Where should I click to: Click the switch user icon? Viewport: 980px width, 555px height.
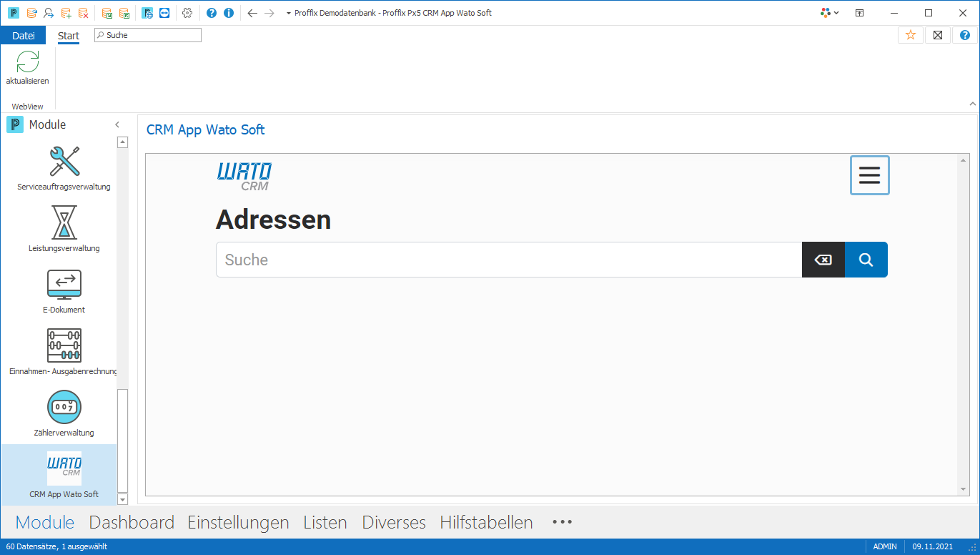coord(49,13)
